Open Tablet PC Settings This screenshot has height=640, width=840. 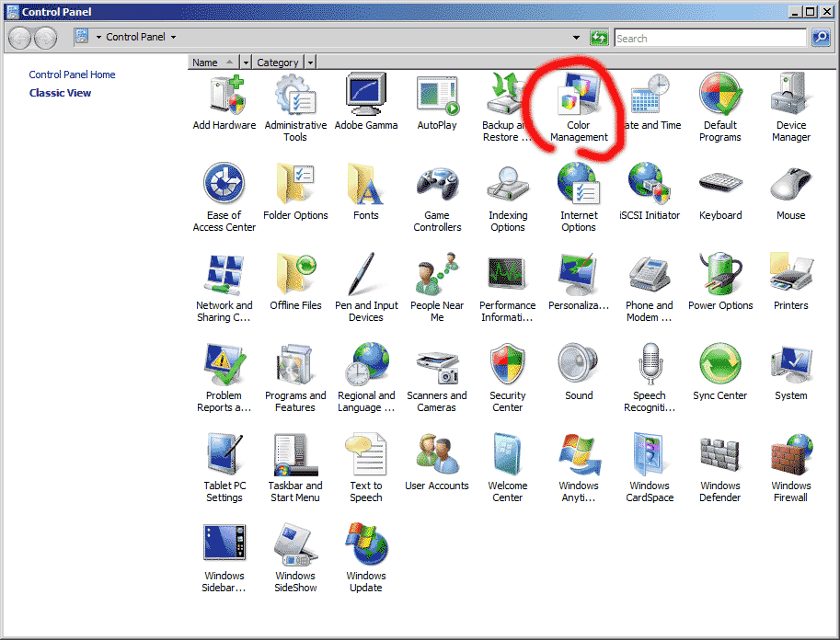pos(224,467)
